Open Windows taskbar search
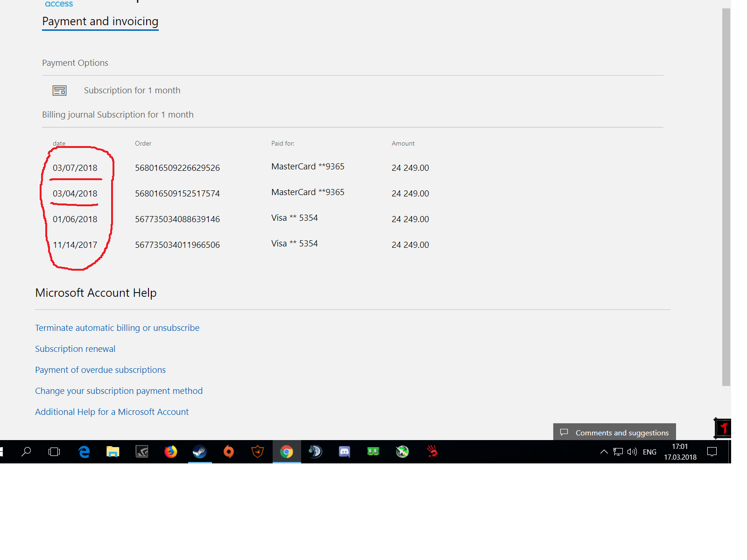Image resolution: width=747 pixels, height=560 pixels. (27, 452)
